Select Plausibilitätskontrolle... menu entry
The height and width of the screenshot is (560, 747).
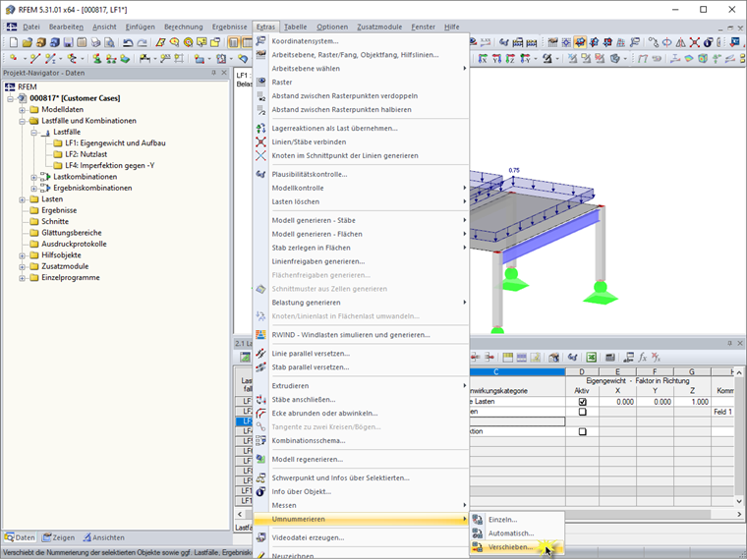point(361,174)
